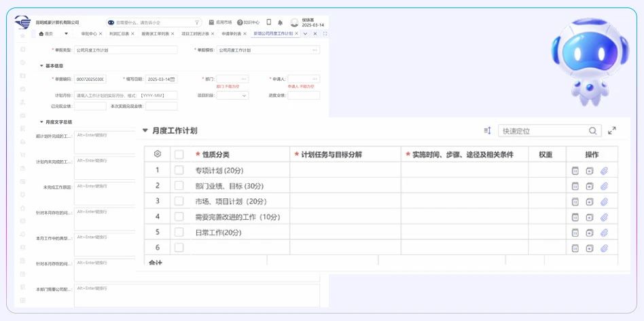Delete row 1 专项计划 in plan table
The image size is (644, 321).
coord(575,171)
